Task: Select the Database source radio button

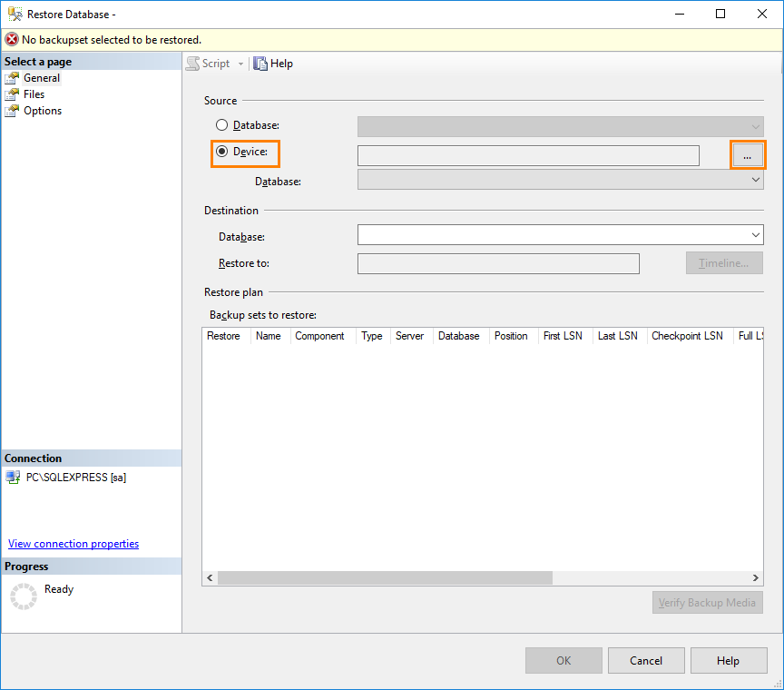Action: 221,125
